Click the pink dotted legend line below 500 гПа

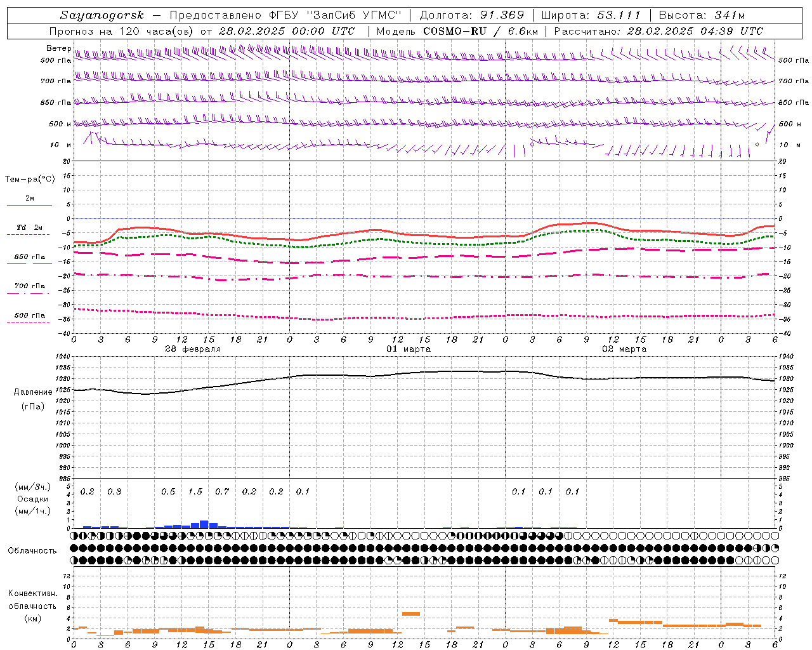coord(29,322)
